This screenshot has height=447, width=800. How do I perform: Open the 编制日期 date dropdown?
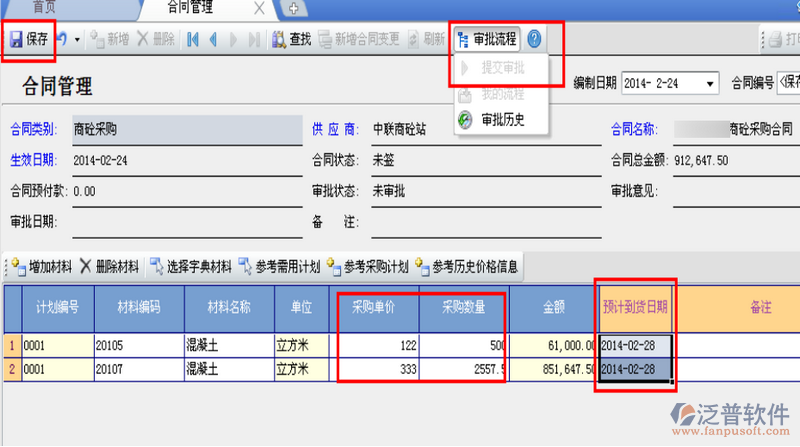[x=711, y=83]
